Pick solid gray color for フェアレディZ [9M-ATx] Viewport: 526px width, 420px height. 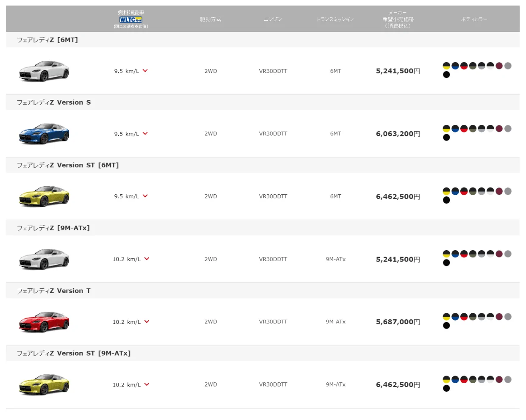(x=508, y=254)
